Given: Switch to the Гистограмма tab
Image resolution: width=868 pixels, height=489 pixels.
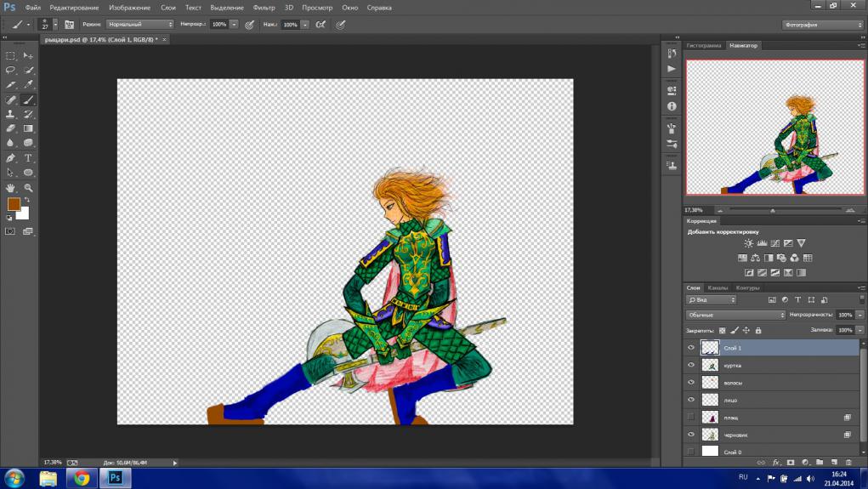Looking at the screenshot, I should [x=704, y=45].
